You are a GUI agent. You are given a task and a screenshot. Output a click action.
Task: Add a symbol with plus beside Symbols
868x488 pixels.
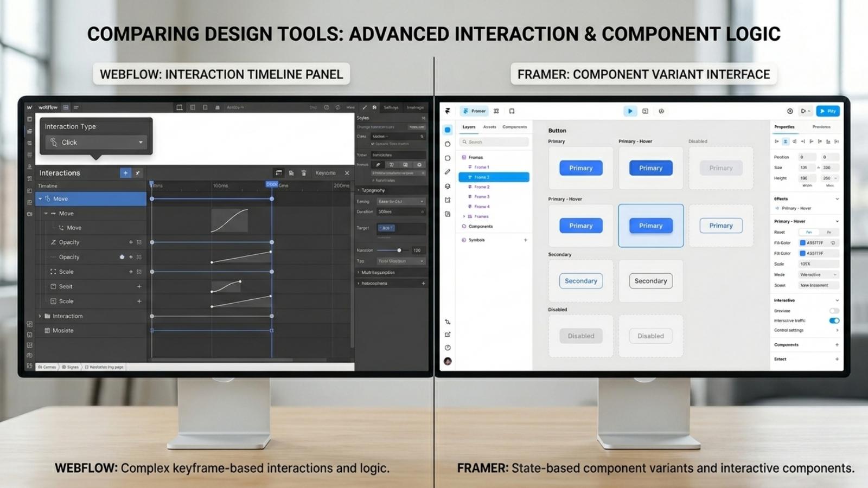tap(525, 240)
